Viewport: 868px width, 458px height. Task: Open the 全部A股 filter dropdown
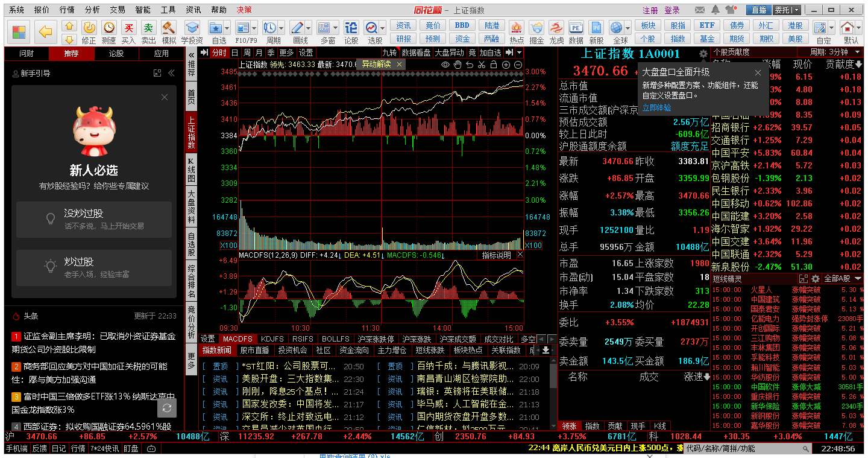tap(841, 278)
